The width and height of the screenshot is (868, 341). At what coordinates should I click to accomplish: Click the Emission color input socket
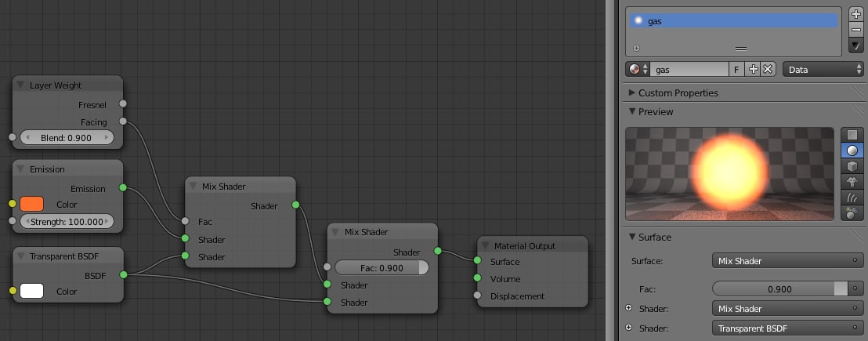[x=13, y=204]
